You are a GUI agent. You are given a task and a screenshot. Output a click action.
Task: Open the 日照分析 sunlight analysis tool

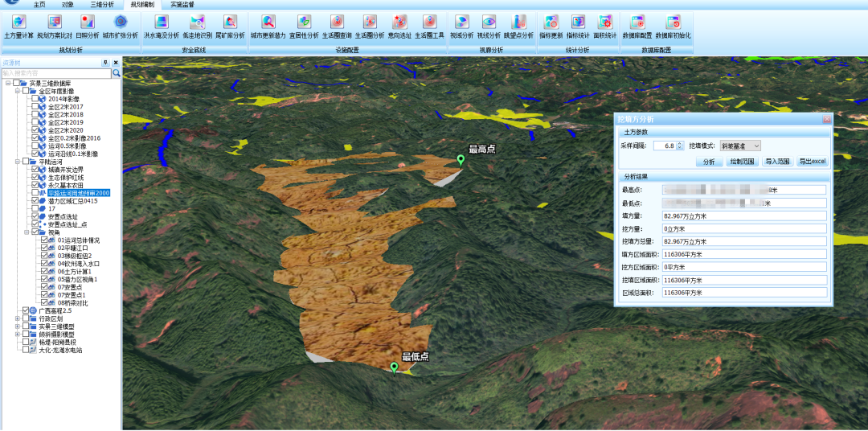pyautogui.click(x=88, y=27)
